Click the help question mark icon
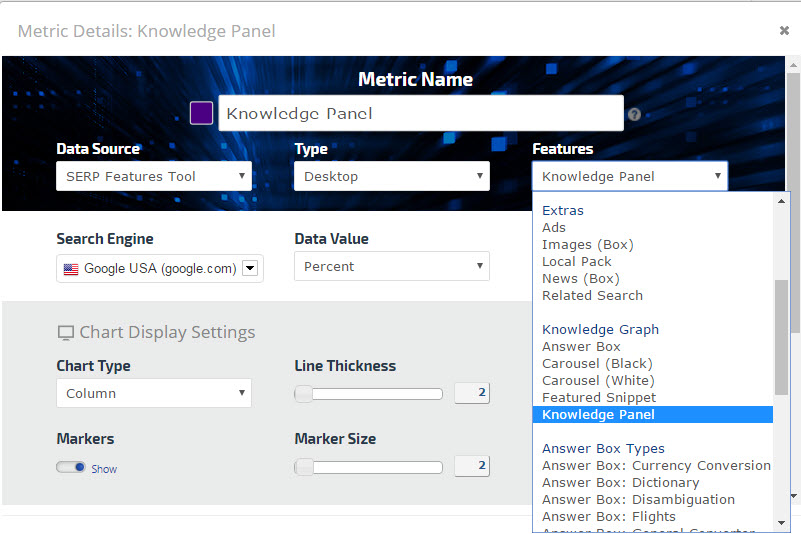Viewport: 801px width, 534px height. (634, 115)
